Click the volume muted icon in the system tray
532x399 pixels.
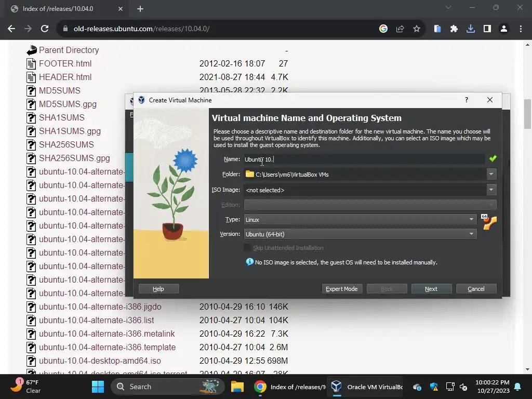tap(463, 387)
